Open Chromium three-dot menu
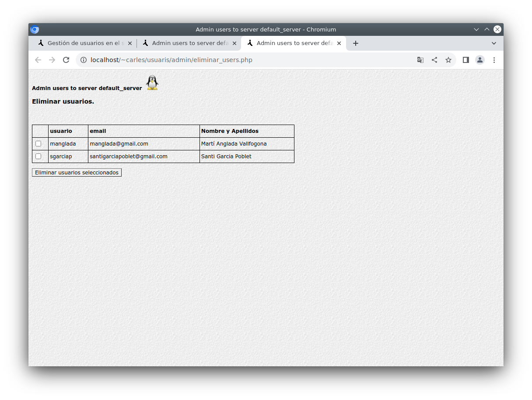Viewport: 532px width, 400px height. 494,60
